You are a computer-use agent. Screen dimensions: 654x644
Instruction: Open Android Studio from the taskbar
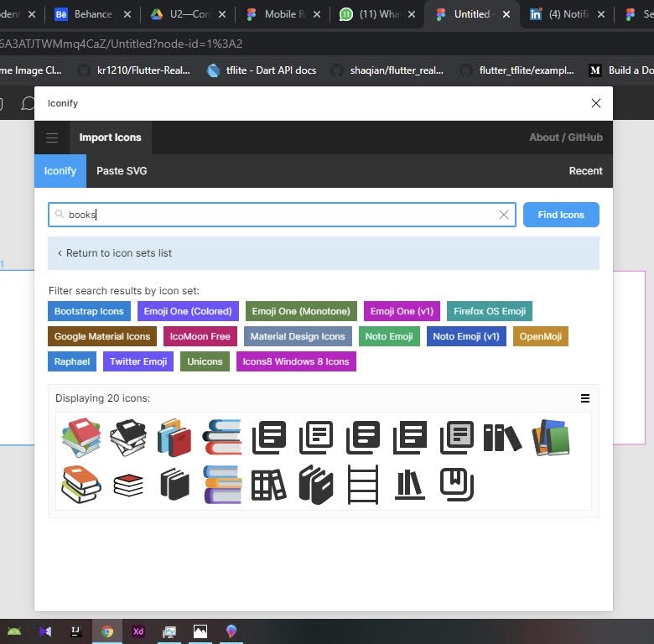[x=13, y=631]
